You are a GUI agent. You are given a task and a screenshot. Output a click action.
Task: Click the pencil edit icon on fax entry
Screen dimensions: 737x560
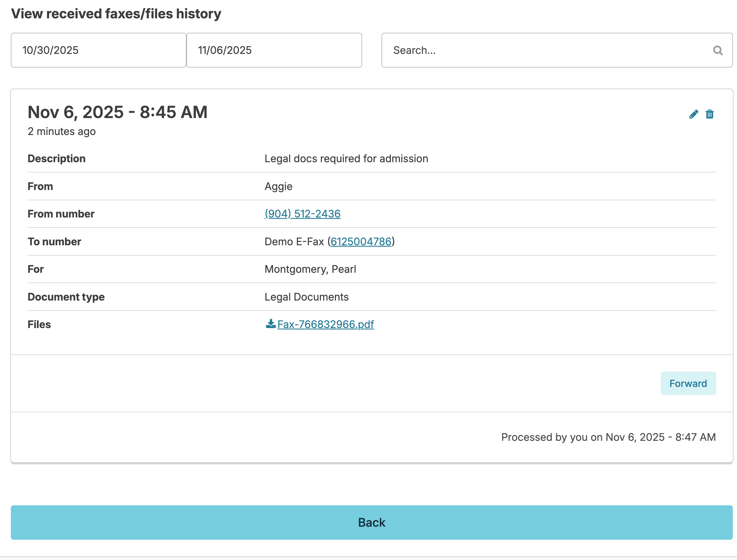point(693,114)
